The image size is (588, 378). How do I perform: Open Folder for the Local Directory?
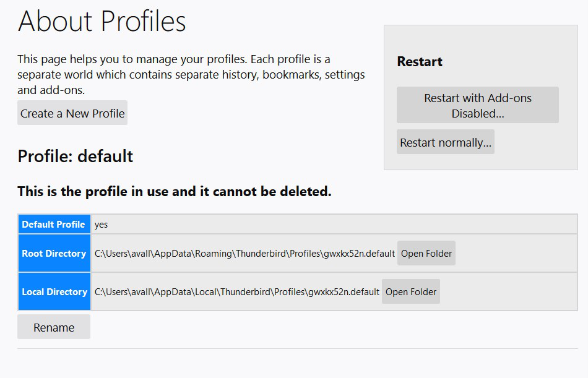[411, 292]
